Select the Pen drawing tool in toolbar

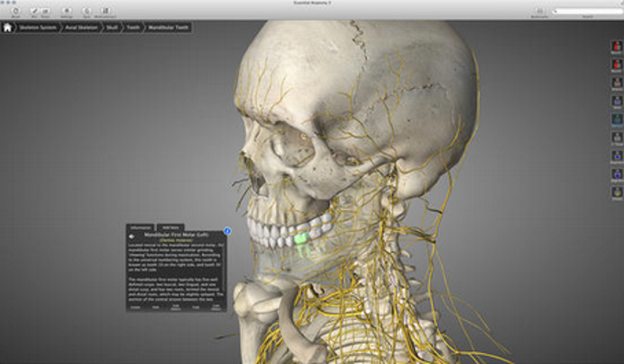(34, 12)
